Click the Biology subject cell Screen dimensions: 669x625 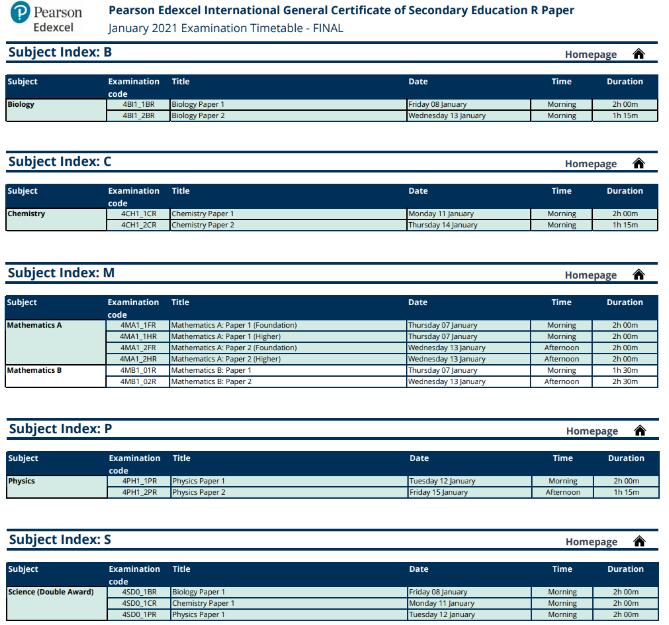[x=56, y=110]
